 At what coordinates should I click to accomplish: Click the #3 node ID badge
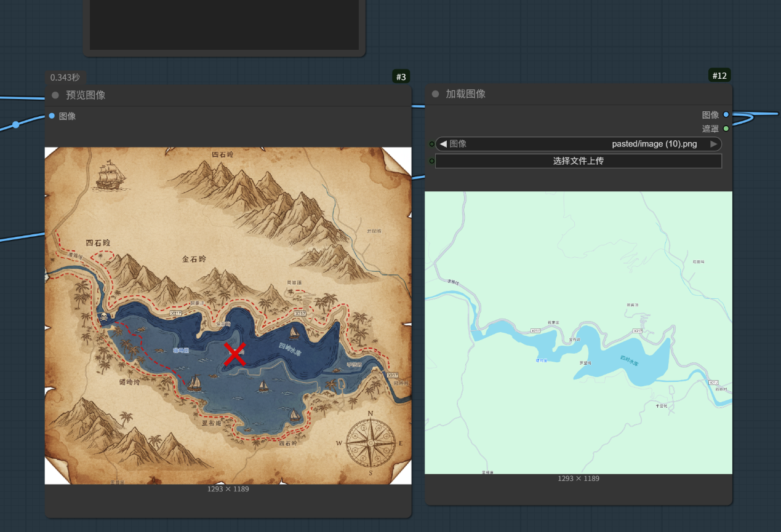(x=401, y=77)
